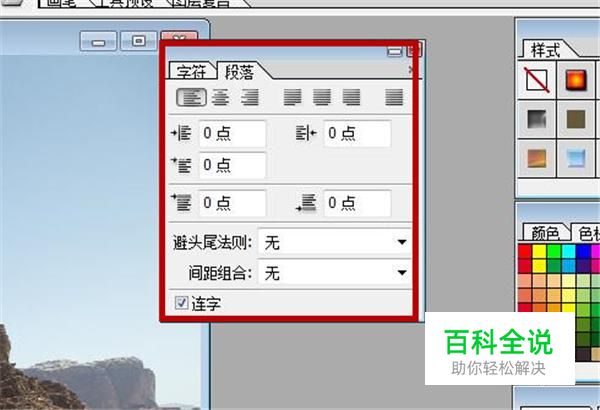Screen dimensions: 600x410
Task: Select the center align text icon
Action: tap(221, 97)
